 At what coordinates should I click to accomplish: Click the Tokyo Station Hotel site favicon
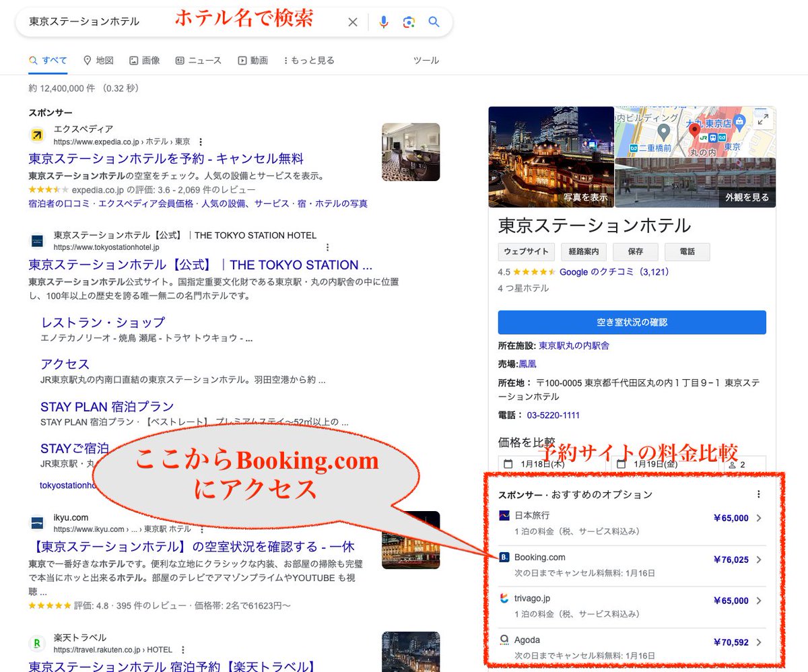pyautogui.click(x=37, y=240)
